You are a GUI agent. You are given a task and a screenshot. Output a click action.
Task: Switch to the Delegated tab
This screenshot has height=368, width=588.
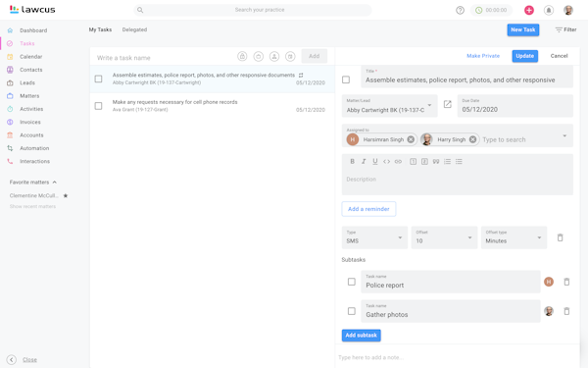pyautogui.click(x=134, y=29)
